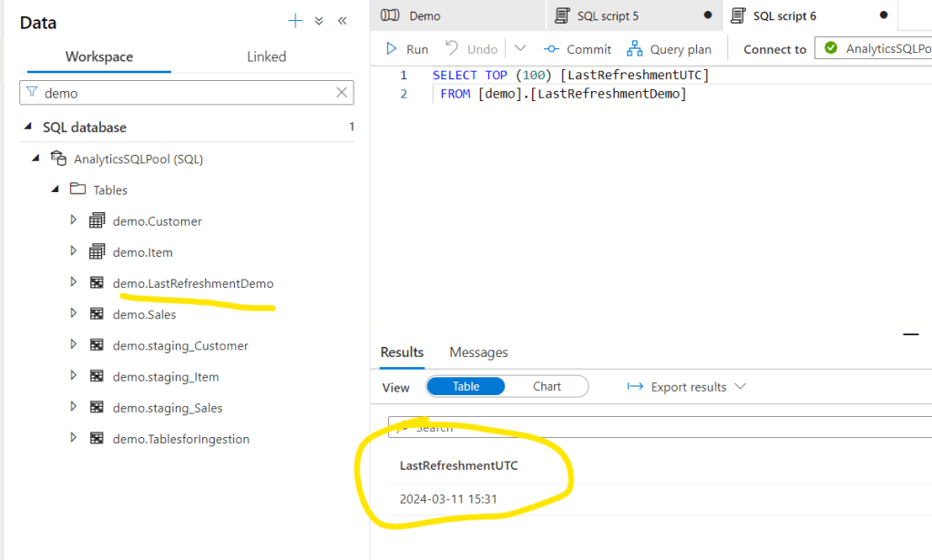Click the plus icon to add new resource
932x560 pixels.
point(294,21)
